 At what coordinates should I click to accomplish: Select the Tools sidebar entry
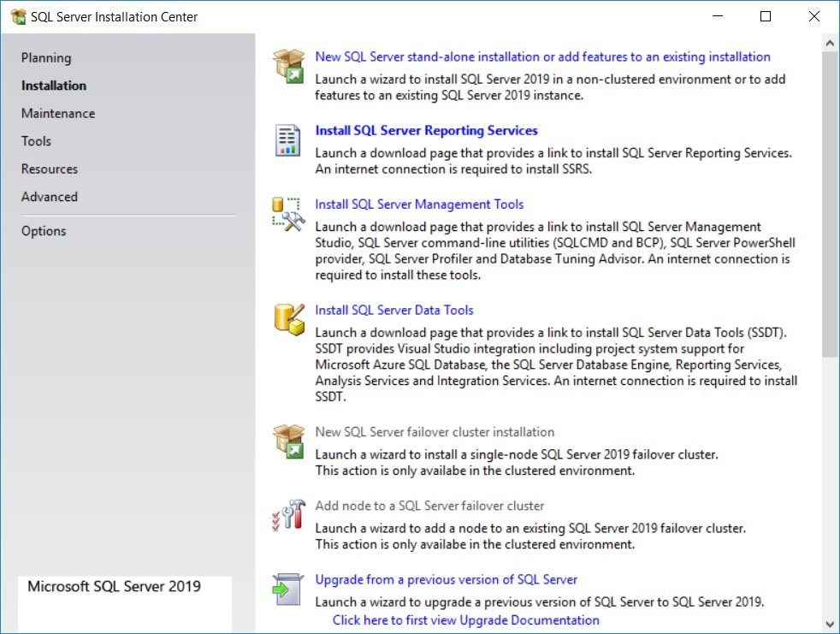[x=35, y=140]
